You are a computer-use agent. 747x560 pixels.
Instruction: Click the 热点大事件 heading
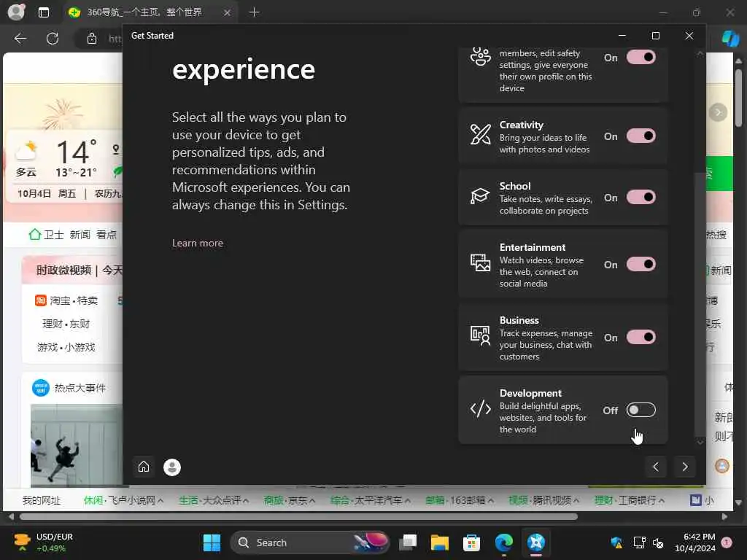click(80, 388)
